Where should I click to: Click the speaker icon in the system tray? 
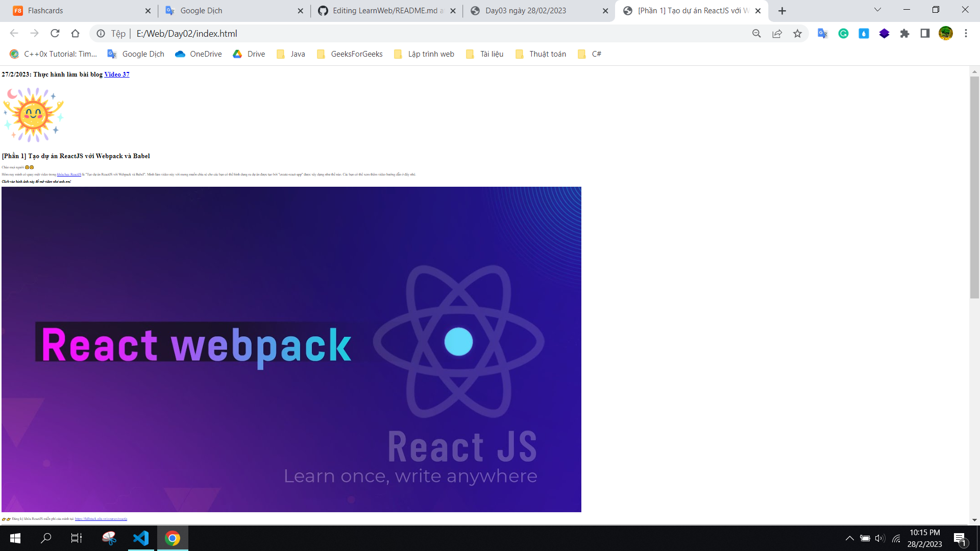[880, 538]
